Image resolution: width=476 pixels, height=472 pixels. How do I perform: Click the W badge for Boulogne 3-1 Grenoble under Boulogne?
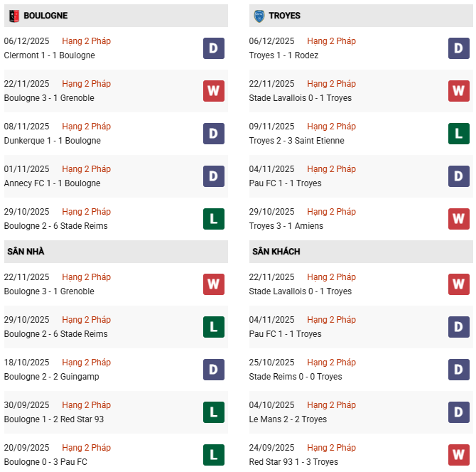214,91
